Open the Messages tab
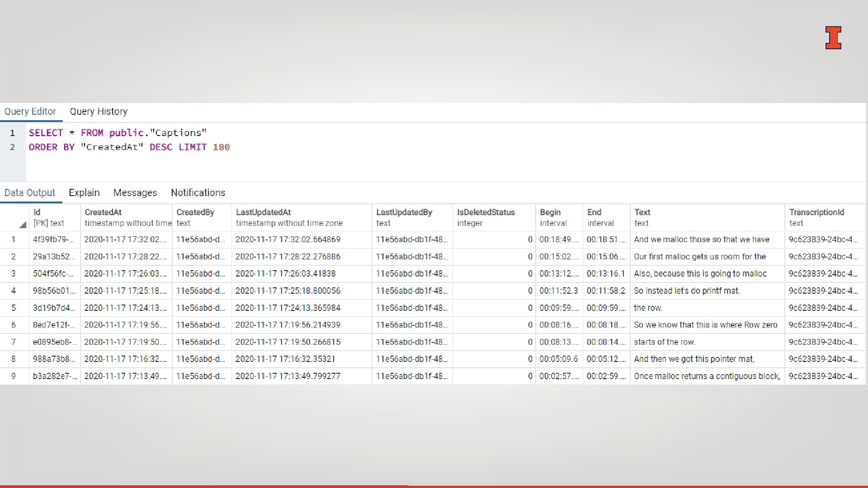This screenshot has height=488, width=868. tap(135, 193)
